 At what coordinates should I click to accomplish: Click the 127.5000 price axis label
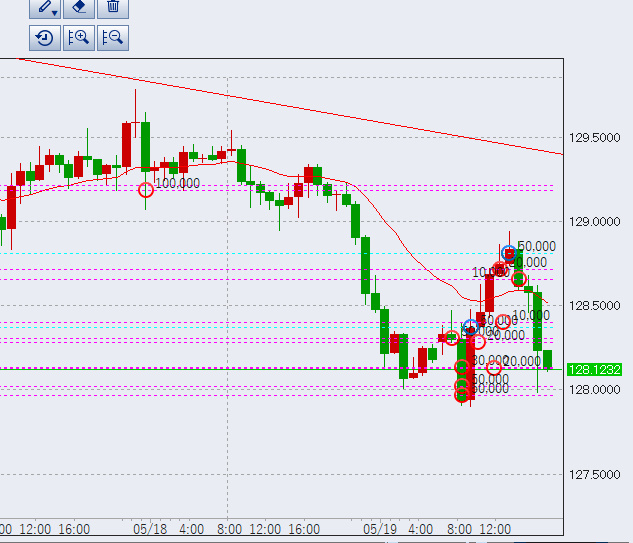tap(594, 474)
